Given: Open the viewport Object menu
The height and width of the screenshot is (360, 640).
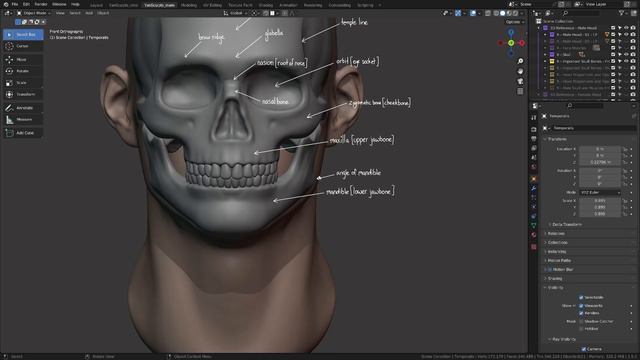Looking at the screenshot, I should pos(103,13).
